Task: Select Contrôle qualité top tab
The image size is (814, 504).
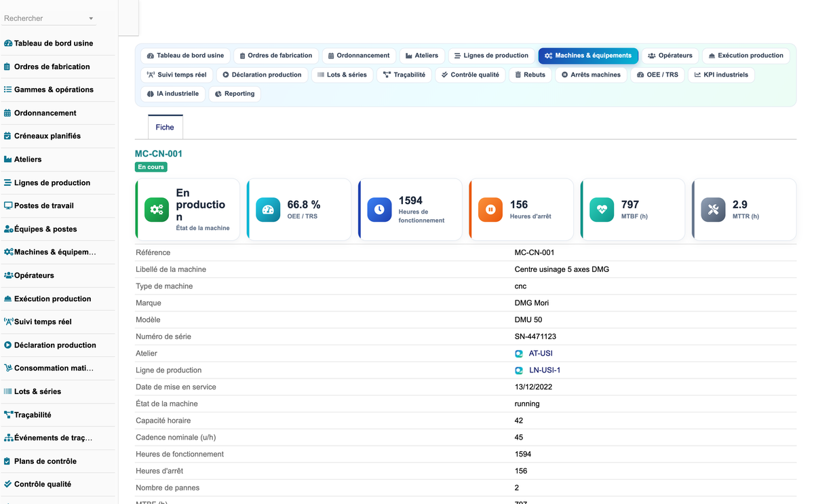Action: click(470, 75)
